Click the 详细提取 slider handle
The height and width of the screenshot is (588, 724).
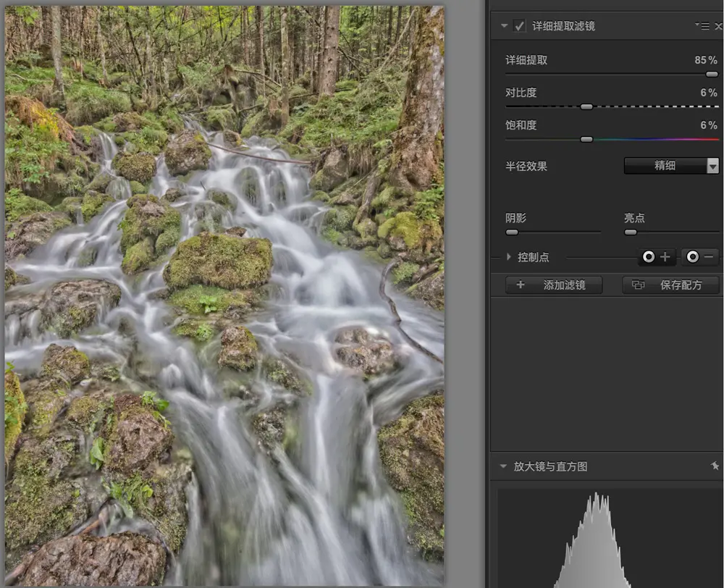[712, 74]
